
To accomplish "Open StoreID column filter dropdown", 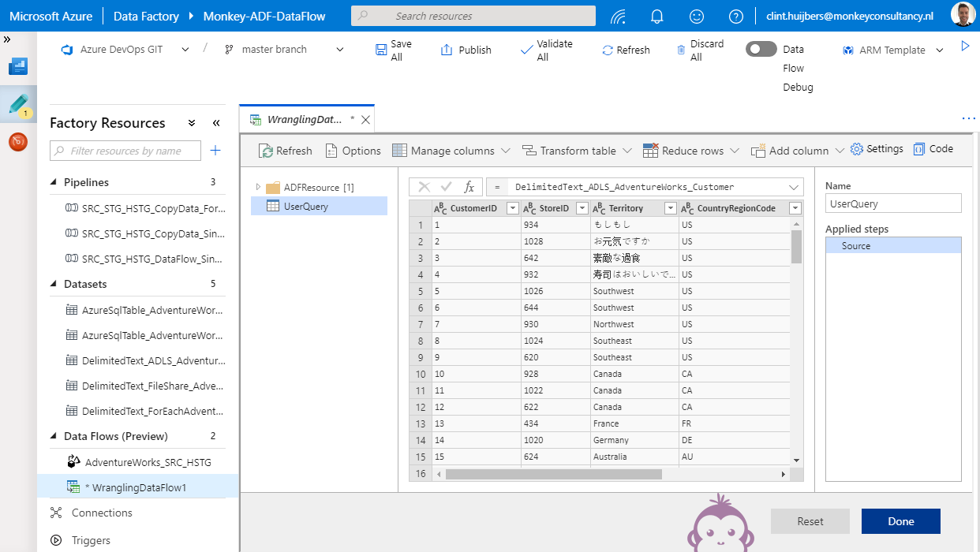I will [x=582, y=208].
